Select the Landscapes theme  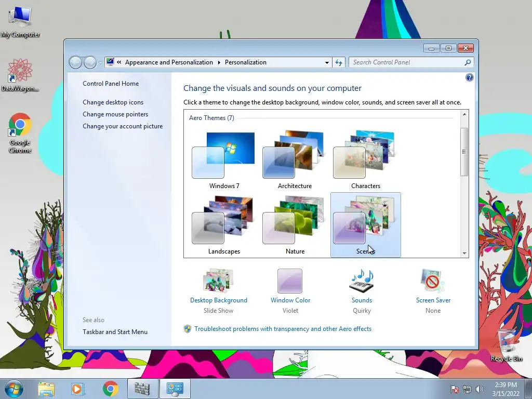(224, 225)
